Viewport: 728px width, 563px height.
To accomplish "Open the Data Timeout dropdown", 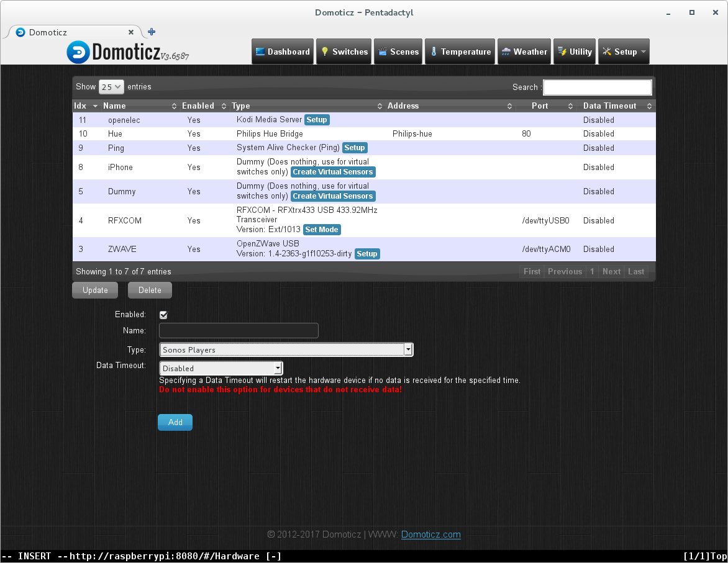I will click(221, 368).
